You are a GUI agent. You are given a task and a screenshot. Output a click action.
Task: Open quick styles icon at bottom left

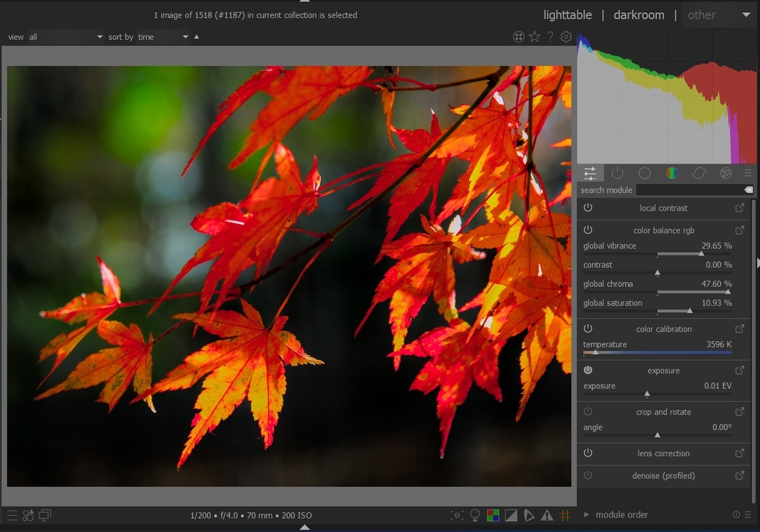(28, 516)
